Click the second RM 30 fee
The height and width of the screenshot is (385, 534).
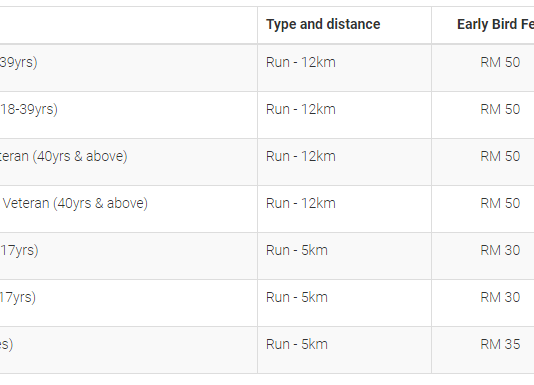coord(500,297)
